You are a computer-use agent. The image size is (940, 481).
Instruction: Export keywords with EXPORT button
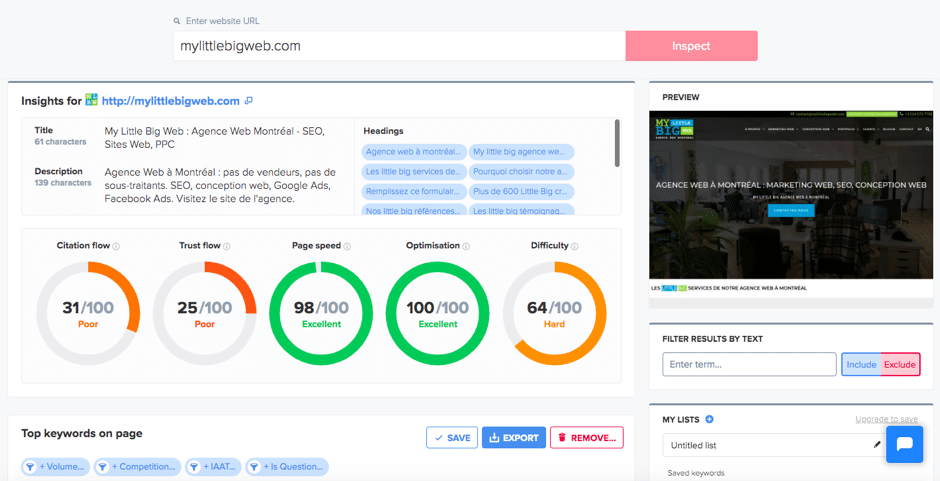point(514,438)
